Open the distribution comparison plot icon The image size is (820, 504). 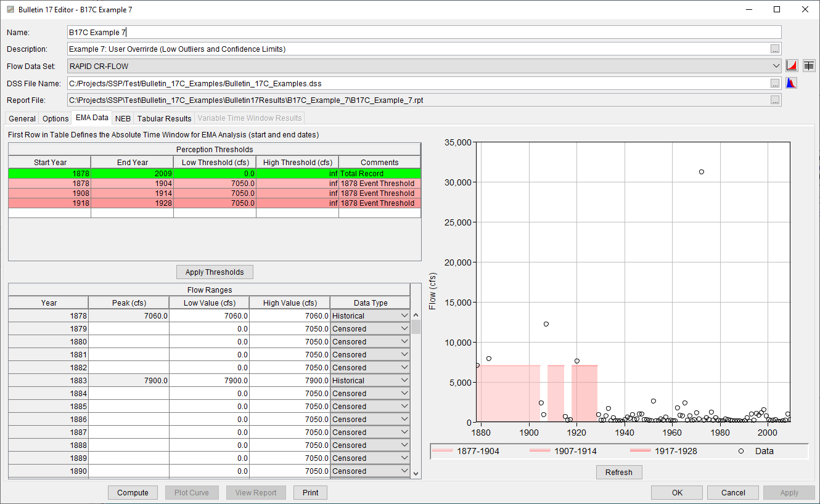point(792,82)
